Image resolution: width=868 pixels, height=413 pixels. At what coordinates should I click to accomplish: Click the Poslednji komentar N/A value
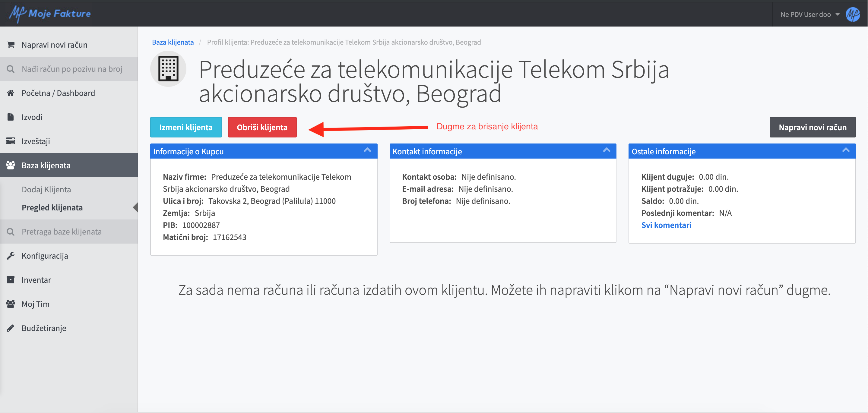725,213
